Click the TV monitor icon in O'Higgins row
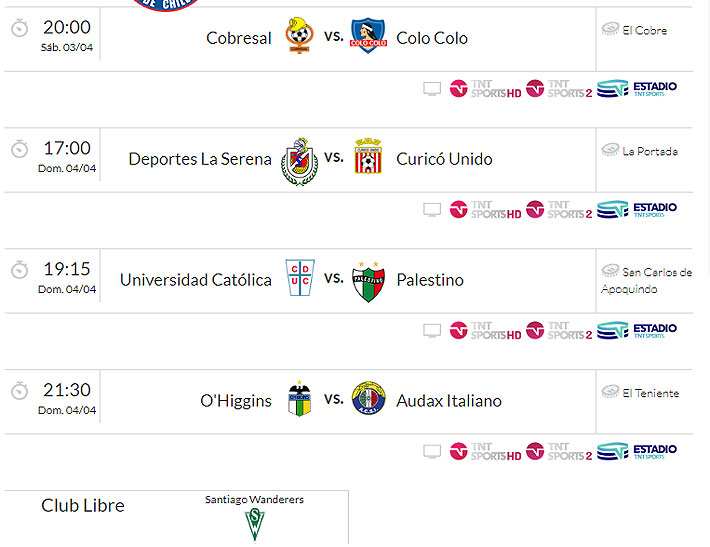Viewport: 710px width, 547px height. [432, 452]
